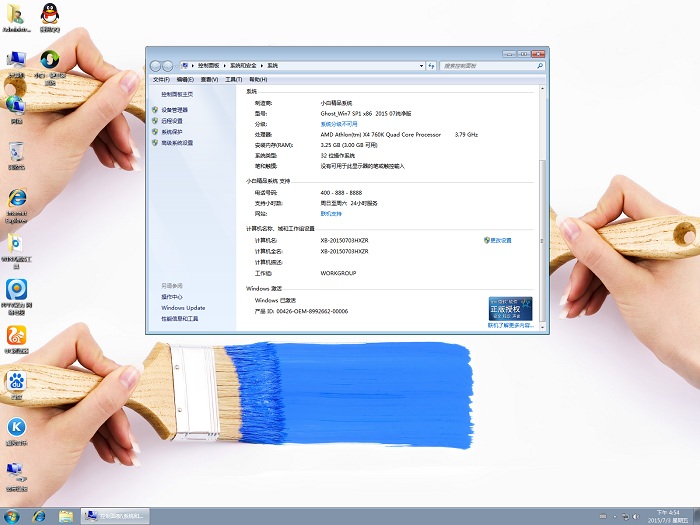Open the learn more online link
The image size is (700, 525).
click(511, 326)
